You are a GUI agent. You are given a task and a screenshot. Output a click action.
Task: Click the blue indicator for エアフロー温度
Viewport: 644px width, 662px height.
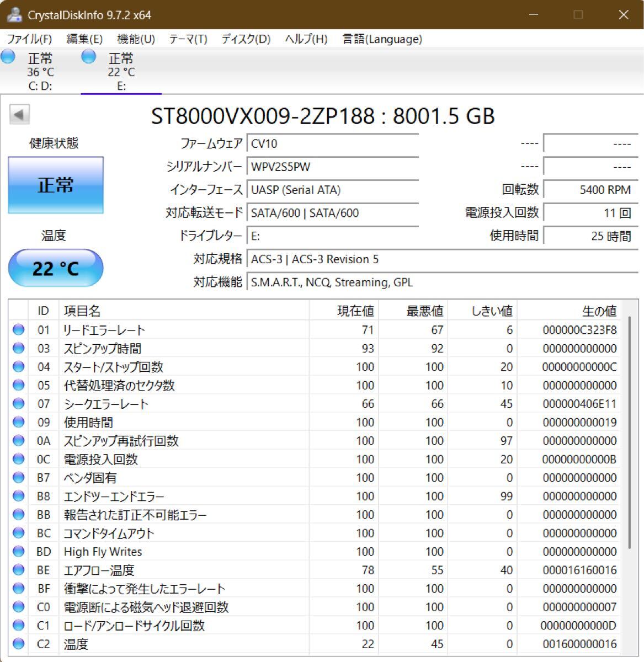click(x=18, y=570)
